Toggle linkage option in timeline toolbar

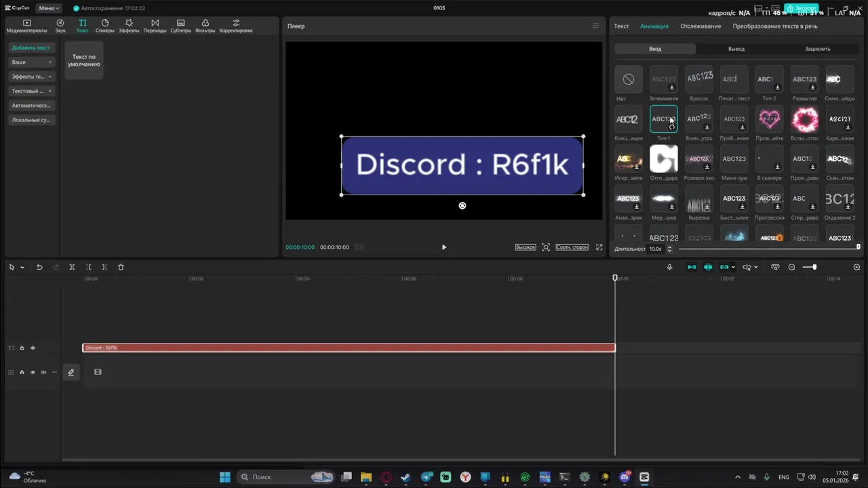[724, 267]
